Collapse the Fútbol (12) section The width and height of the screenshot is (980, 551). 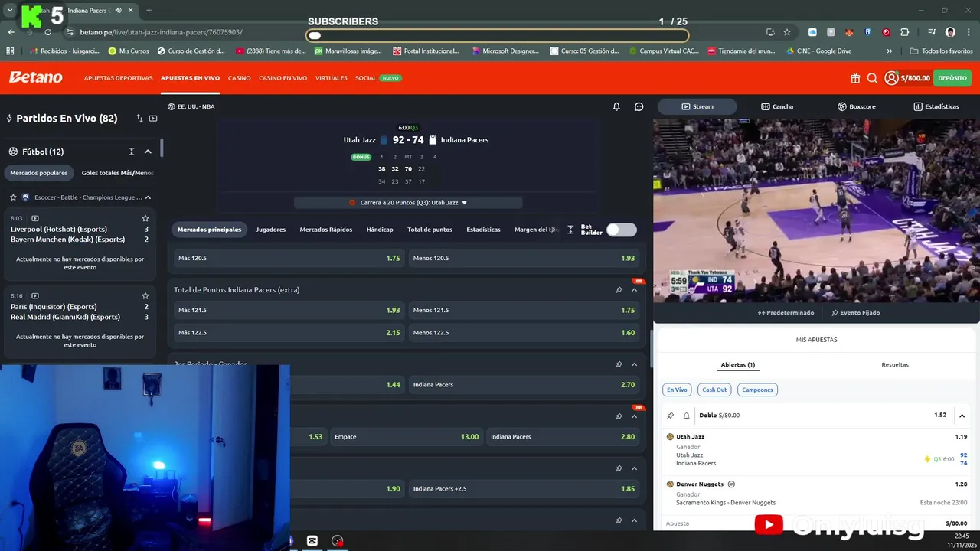(148, 152)
